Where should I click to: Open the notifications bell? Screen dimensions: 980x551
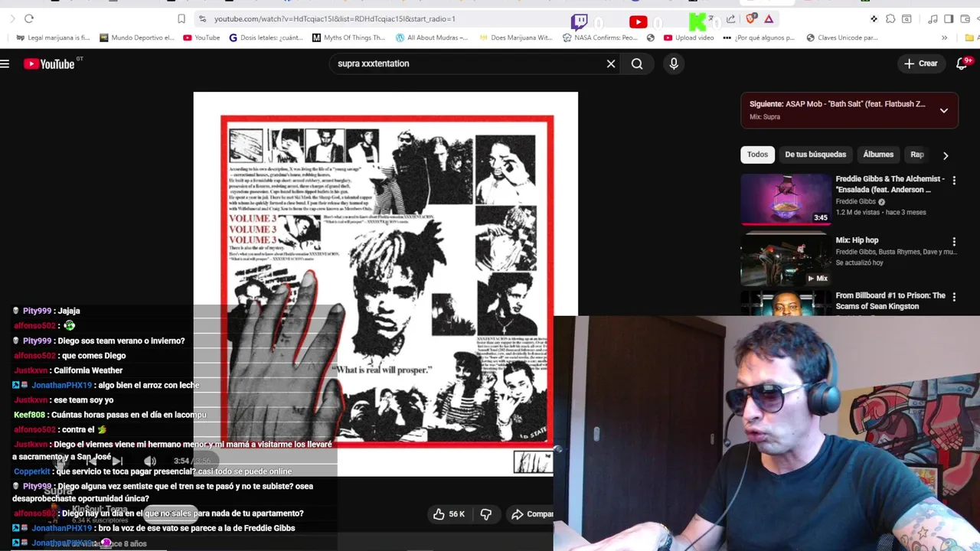click(x=962, y=64)
